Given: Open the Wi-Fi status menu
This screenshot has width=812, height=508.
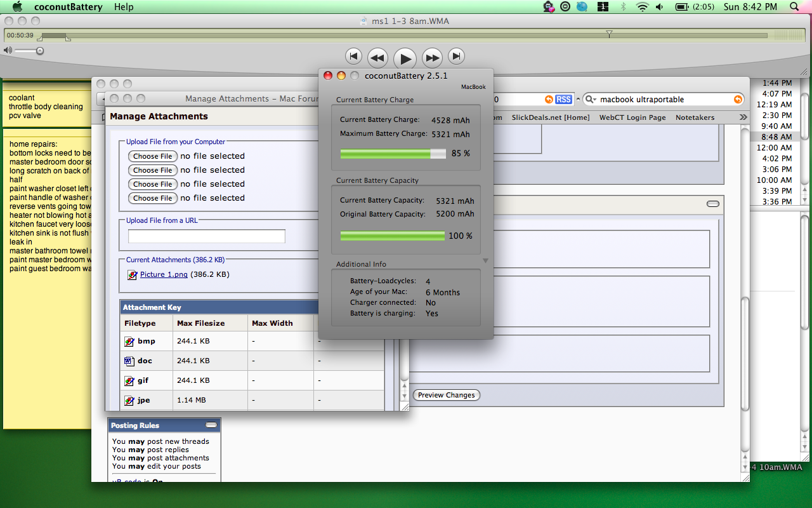Looking at the screenshot, I should [643, 7].
